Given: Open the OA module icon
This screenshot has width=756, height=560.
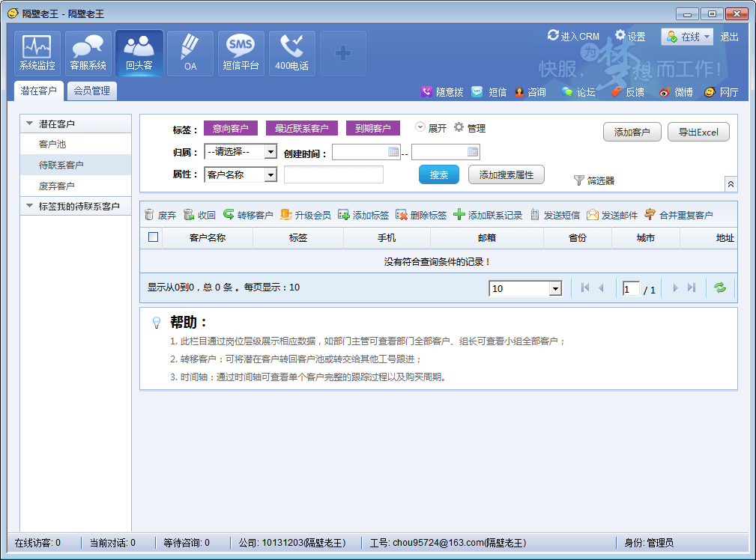Looking at the screenshot, I should coord(190,53).
